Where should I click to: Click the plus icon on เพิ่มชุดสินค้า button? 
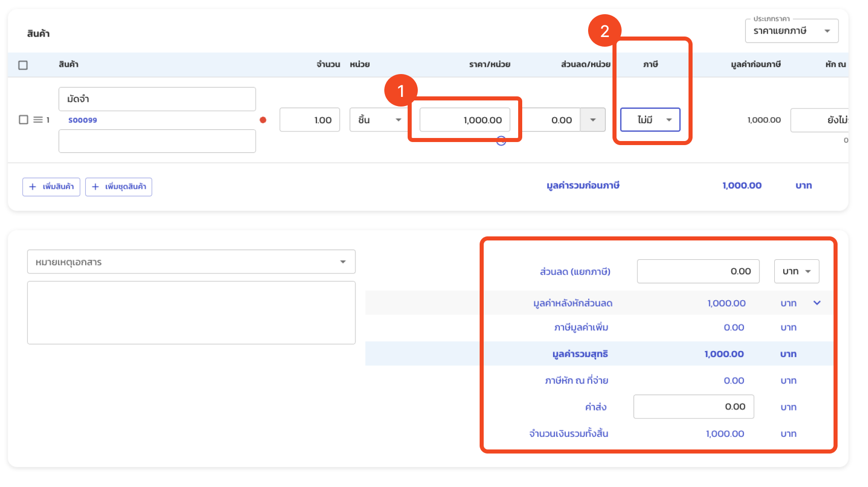click(x=95, y=187)
